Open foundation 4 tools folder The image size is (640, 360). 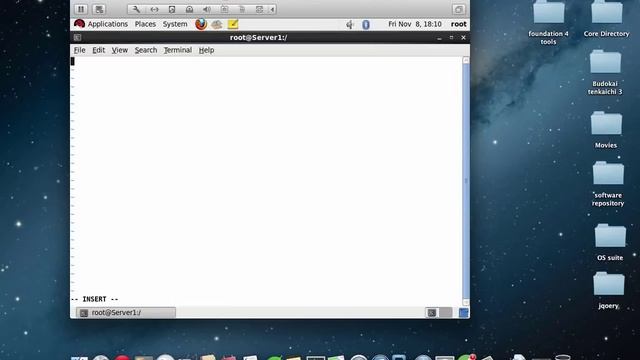tap(549, 22)
